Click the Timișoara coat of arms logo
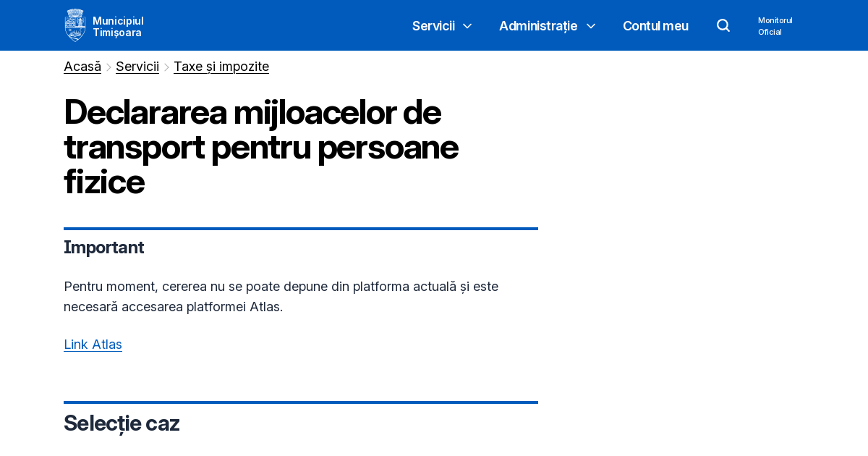Screen dimensions: 868x456 pyautogui.click(x=75, y=25)
